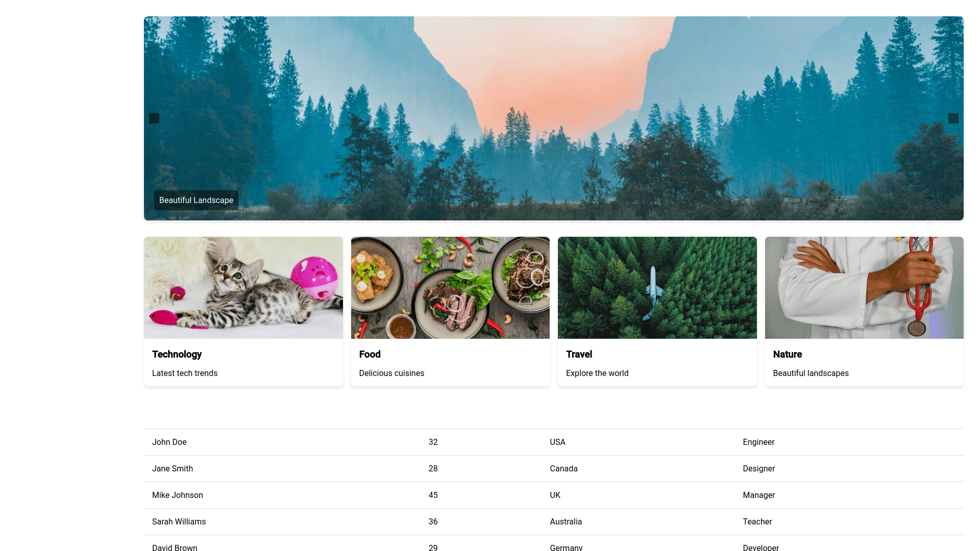The image size is (980, 551).
Task: Click the main landscape carousel image
Action: pos(554,118)
